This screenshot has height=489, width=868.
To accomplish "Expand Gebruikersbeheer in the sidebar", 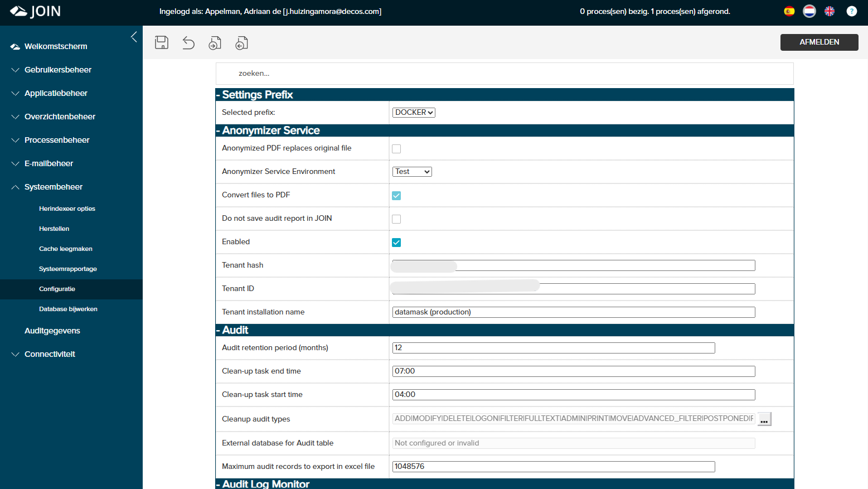I will pyautogui.click(x=58, y=70).
